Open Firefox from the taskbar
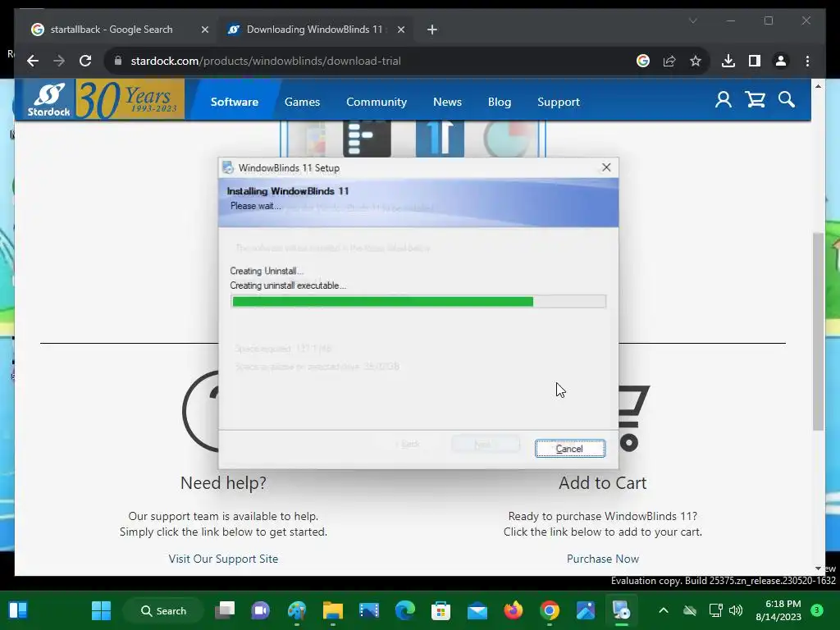 pyautogui.click(x=514, y=610)
